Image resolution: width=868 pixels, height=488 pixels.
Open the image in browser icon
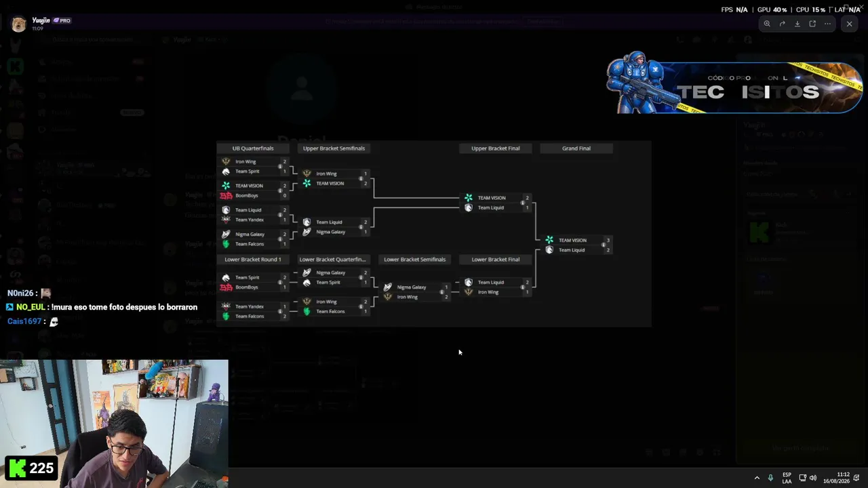pyautogui.click(x=812, y=24)
